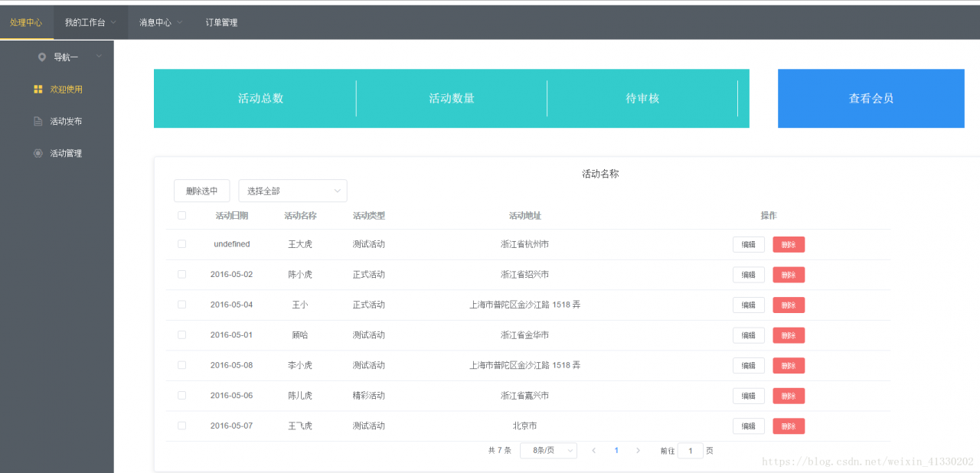Click the 删除选中 button
This screenshot has width=980, height=473.
pyautogui.click(x=201, y=191)
